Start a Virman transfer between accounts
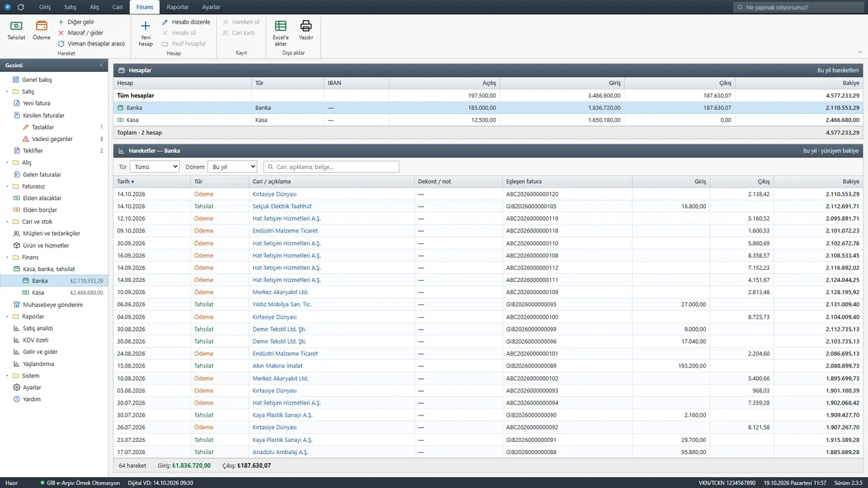Screen dimensions: 868x488 point(92,43)
